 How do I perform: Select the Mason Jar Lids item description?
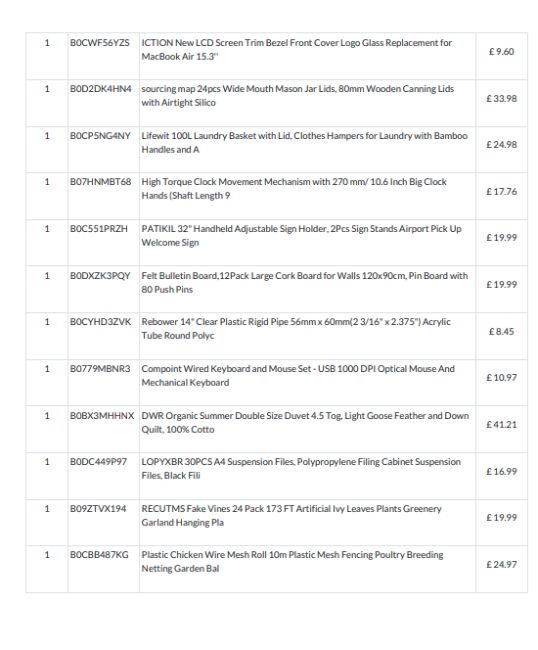[298, 95]
